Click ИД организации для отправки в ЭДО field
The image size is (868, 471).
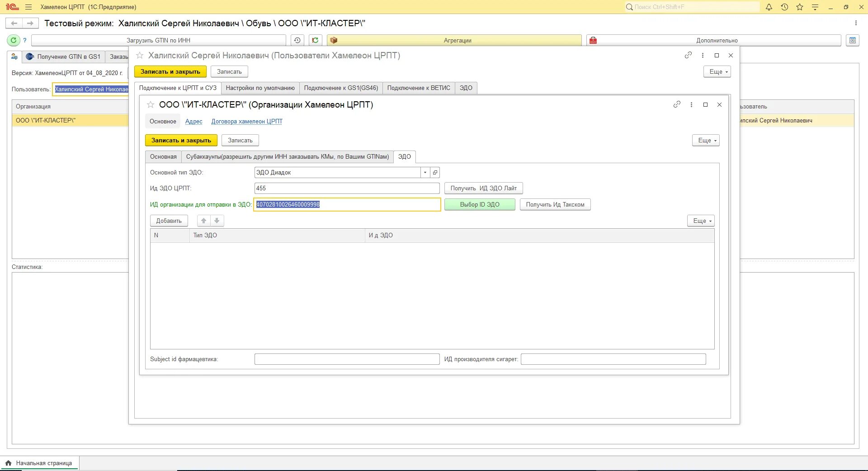[347, 204]
